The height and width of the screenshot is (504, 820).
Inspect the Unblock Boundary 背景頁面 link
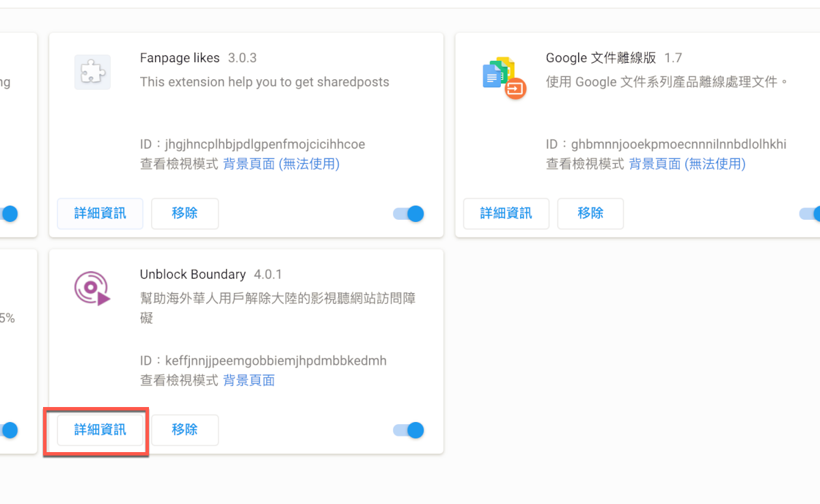coord(249,380)
